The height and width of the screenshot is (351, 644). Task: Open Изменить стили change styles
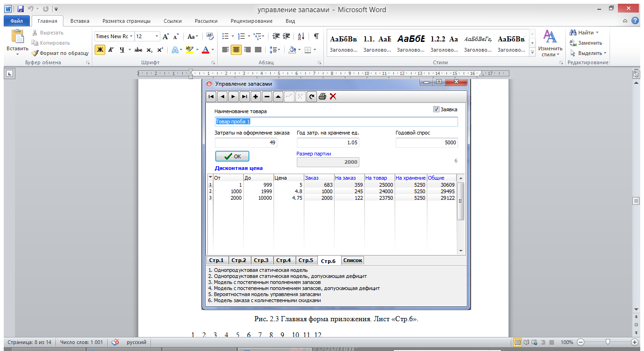[550, 43]
